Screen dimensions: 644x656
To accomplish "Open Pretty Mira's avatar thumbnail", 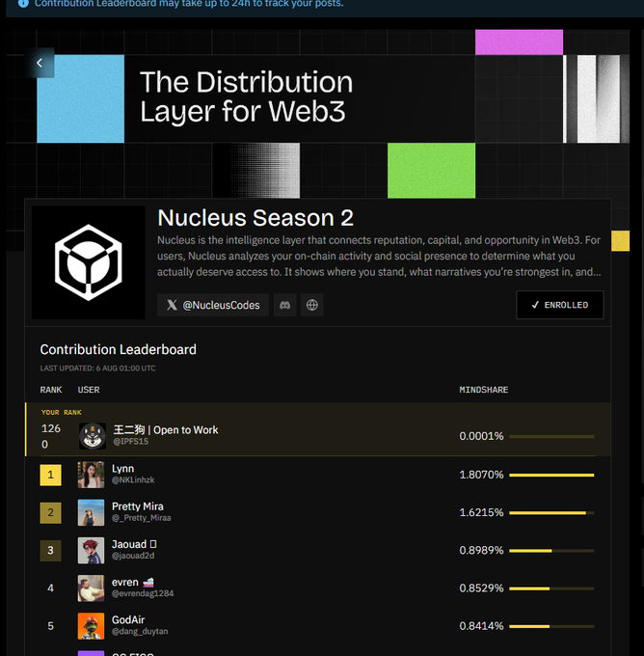I will click(92, 512).
